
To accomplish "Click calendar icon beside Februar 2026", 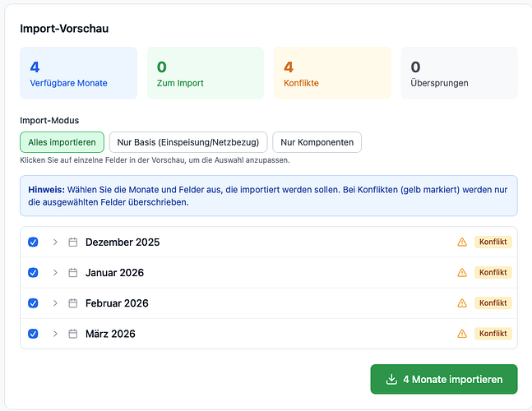I will [x=73, y=303].
